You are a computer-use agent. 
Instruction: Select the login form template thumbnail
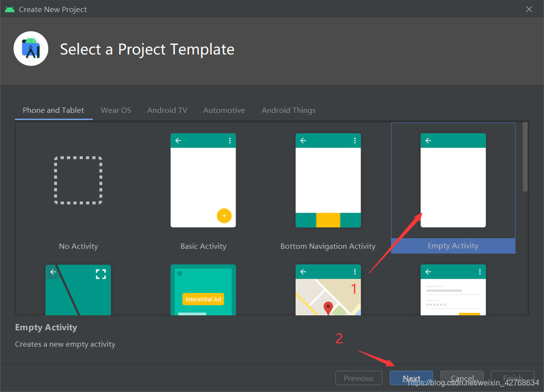click(x=453, y=290)
